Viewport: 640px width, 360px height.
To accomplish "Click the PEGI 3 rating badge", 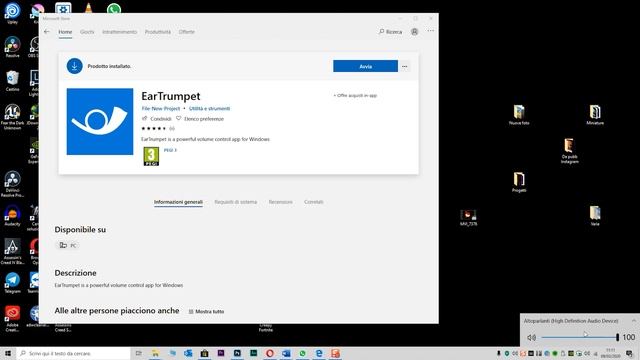I will pos(151,156).
